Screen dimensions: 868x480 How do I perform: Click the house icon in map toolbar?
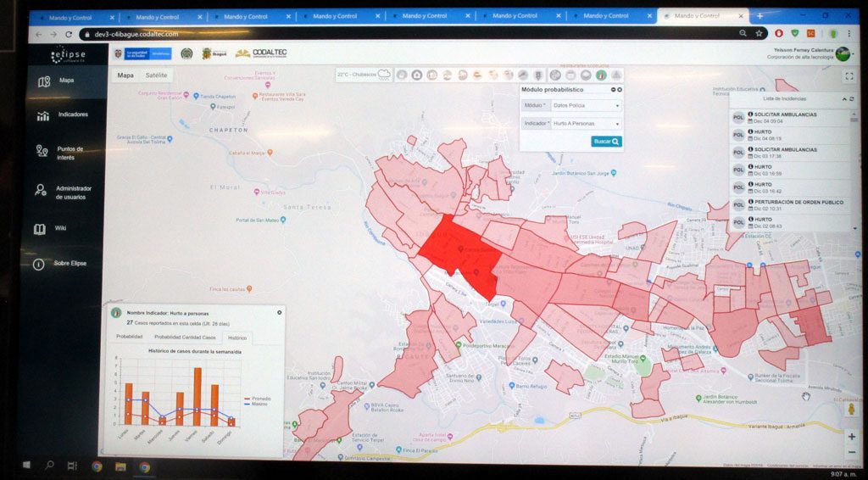417,75
